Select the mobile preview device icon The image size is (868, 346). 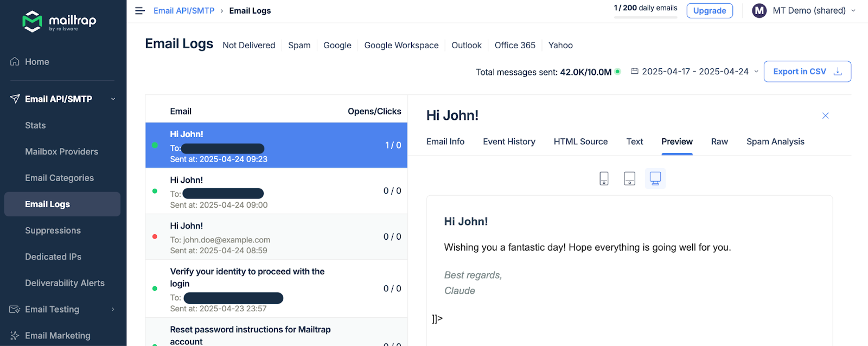point(604,178)
